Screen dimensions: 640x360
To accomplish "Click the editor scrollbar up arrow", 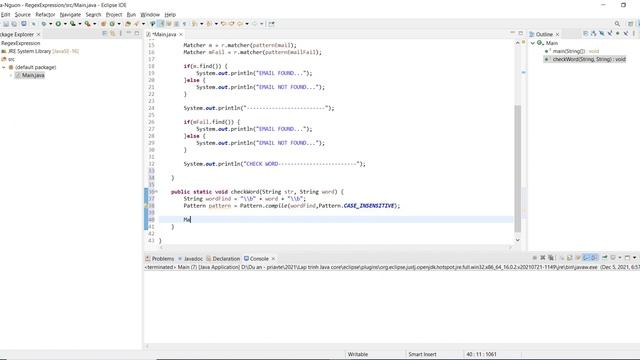I will point(518,42).
